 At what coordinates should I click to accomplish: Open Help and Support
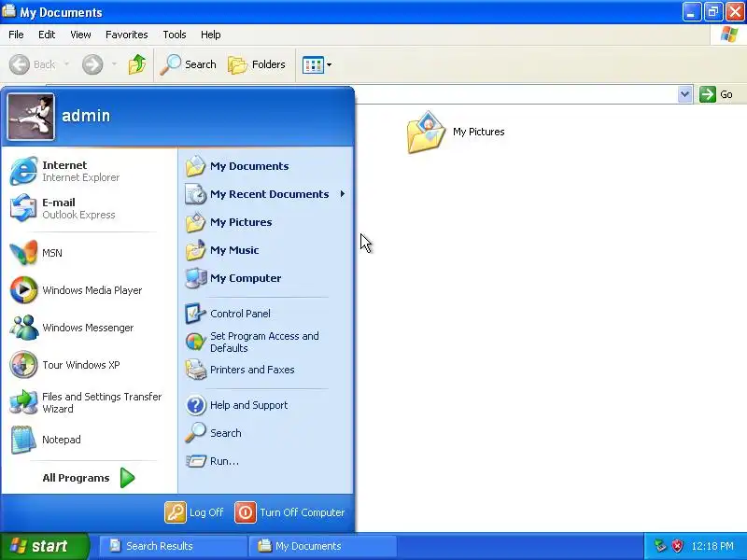(266, 405)
